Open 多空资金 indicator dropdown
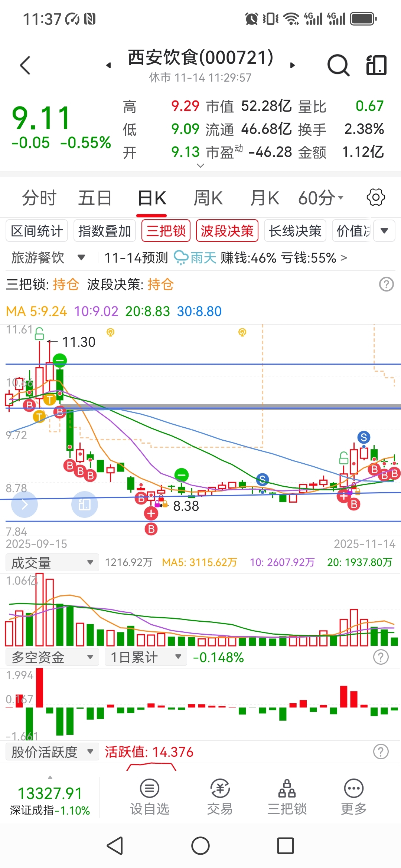The width and height of the screenshot is (401, 868). (x=52, y=657)
